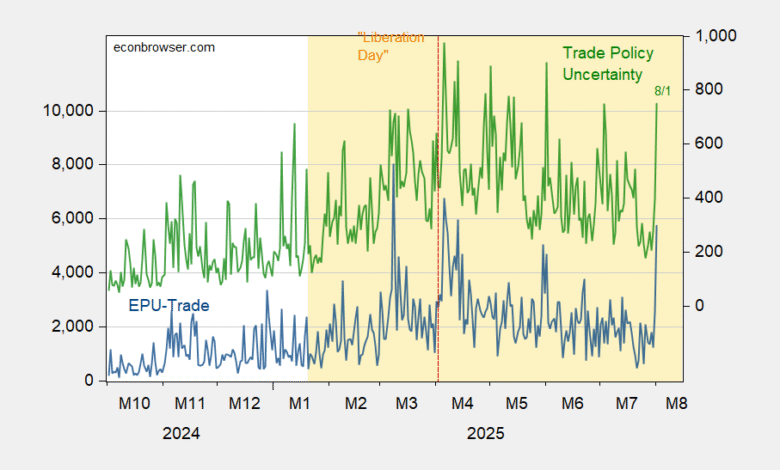Click the 2024 year label
The height and width of the screenshot is (470, 780).
click(181, 433)
